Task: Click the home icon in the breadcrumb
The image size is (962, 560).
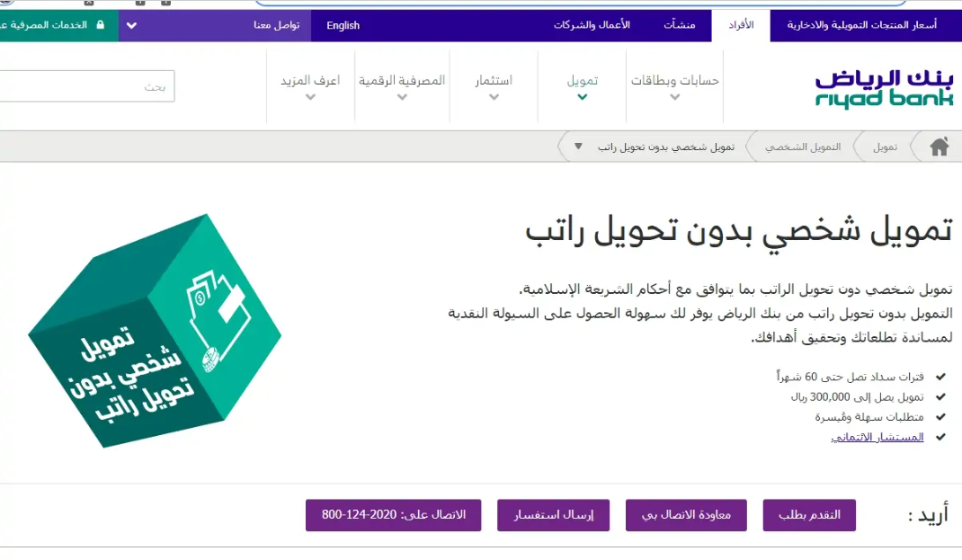Action: tap(941, 146)
